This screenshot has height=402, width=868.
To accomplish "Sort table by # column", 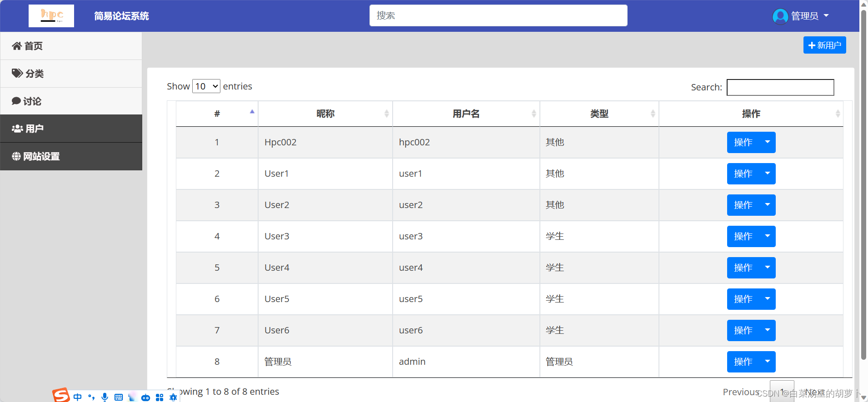I will point(217,114).
